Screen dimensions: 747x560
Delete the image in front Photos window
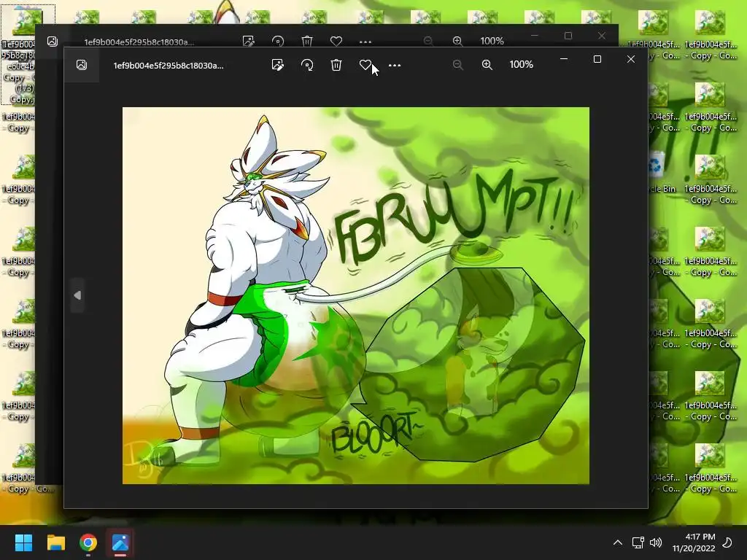pos(336,65)
